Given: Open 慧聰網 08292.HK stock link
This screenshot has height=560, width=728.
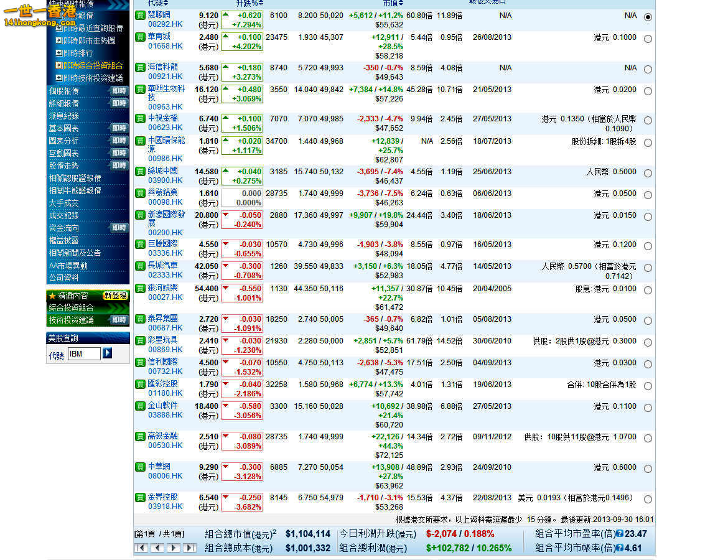Looking at the screenshot, I should tap(166, 19).
